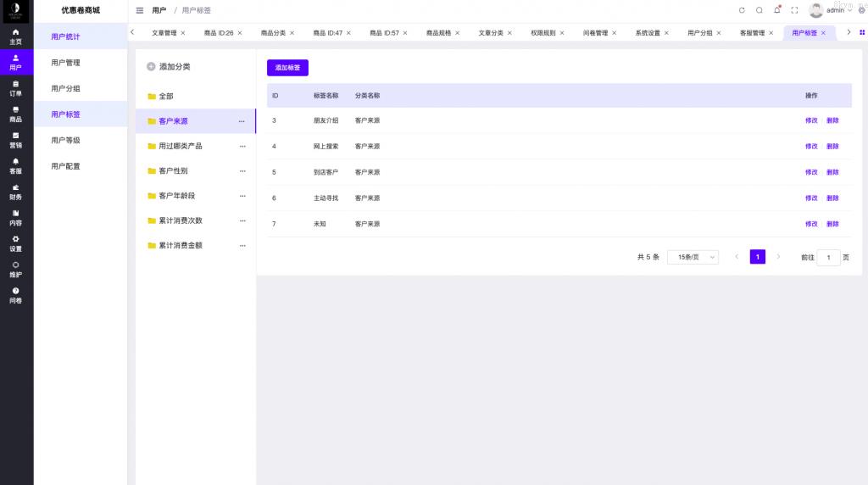Image resolution: width=868 pixels, height=485 pixels.
Task: Toggle fullscreen mode icon
Action: point(794,10)
